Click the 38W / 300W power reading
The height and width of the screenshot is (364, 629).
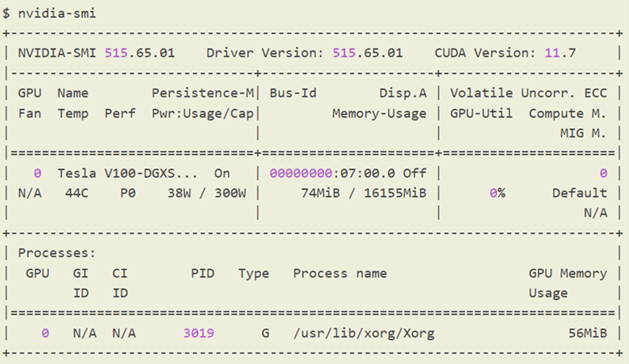pos(206,193)
